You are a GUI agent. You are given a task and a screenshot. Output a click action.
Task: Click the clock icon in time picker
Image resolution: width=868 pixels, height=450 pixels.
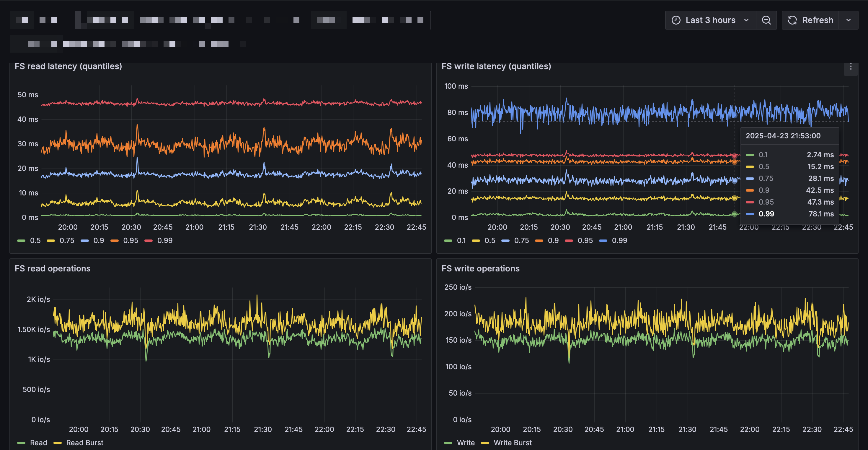click(676, 20)
